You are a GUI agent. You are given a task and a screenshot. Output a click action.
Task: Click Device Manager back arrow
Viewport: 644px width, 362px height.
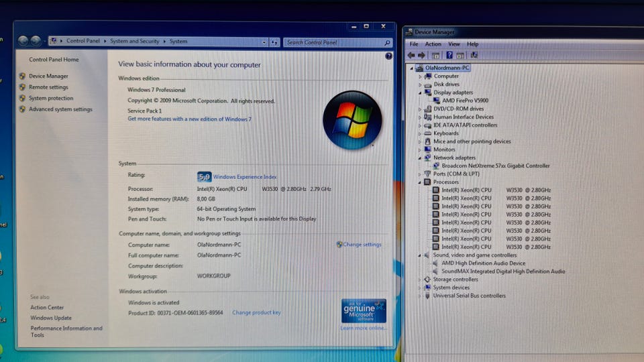[411, 56]
